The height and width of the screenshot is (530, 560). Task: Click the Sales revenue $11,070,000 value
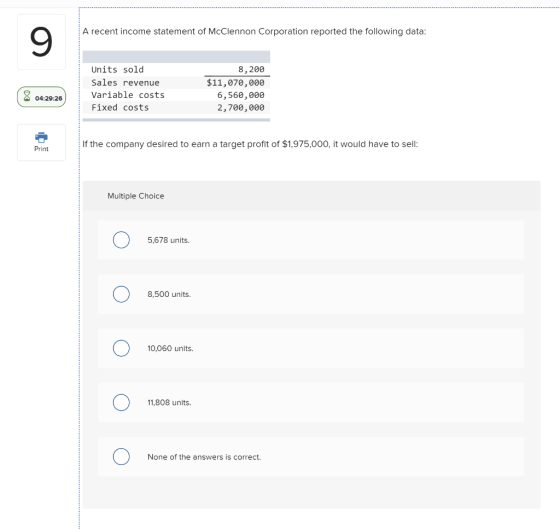pyautogui.click(x=236, y=83)
